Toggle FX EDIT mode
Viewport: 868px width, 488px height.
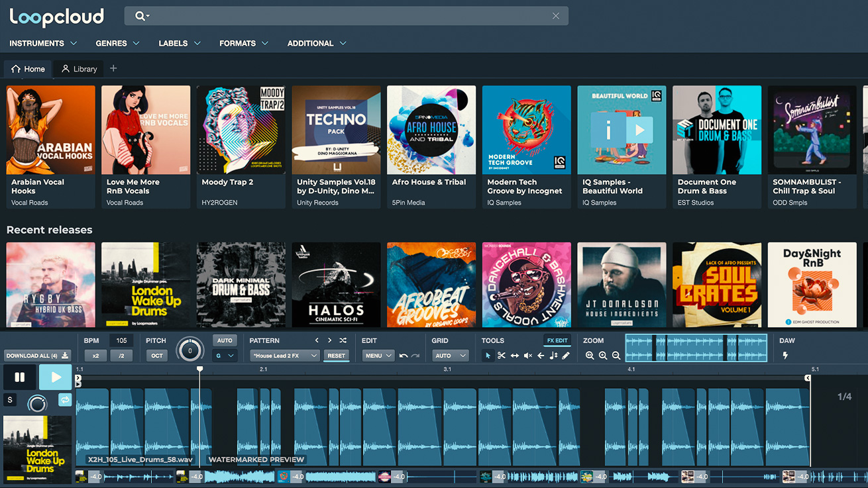[x=557, y=340]
